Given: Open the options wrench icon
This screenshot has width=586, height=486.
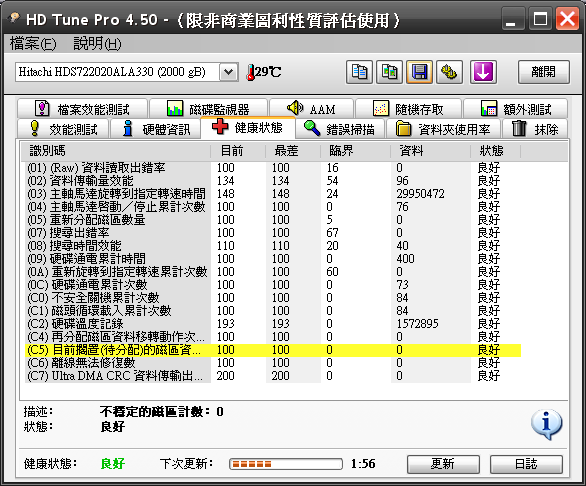Looking at the screenshot, I should click(x=449, y=72).
